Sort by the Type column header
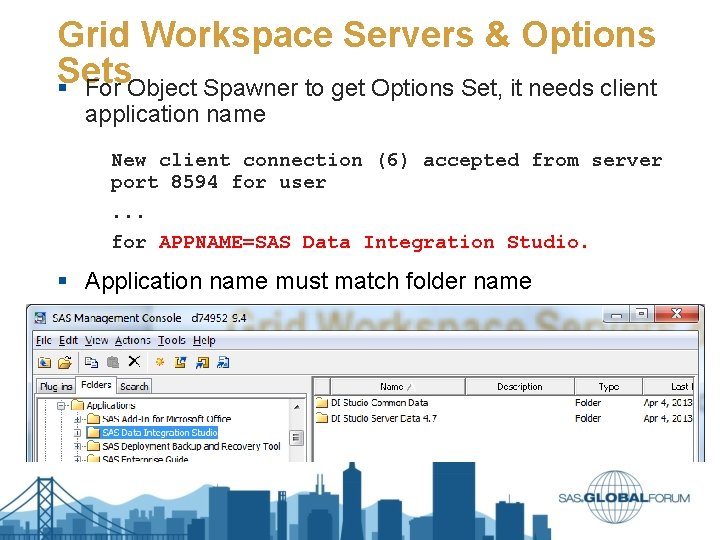 pyautogui.click(x=608, y=387)
